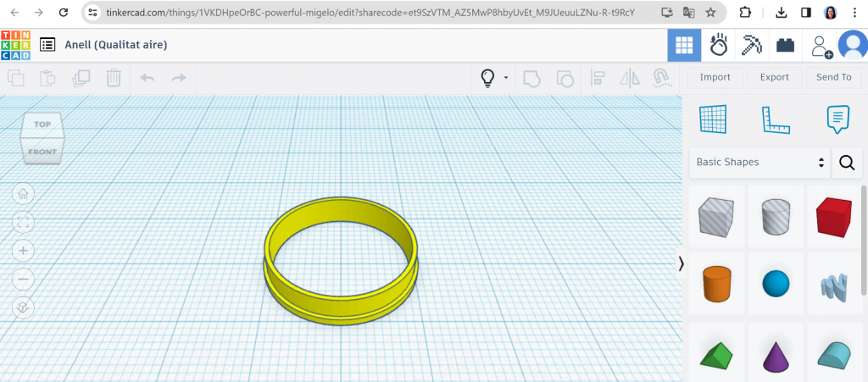This screenshot has height=382, width=868.
Task: Search shapes with the magnifier button
Action: point(847,162)
